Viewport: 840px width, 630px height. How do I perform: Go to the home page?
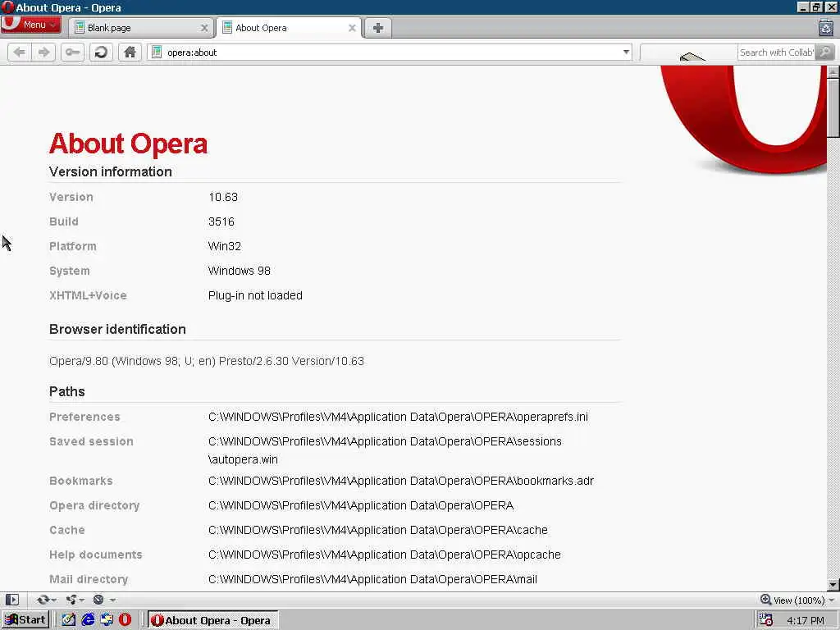coord(130,52)
